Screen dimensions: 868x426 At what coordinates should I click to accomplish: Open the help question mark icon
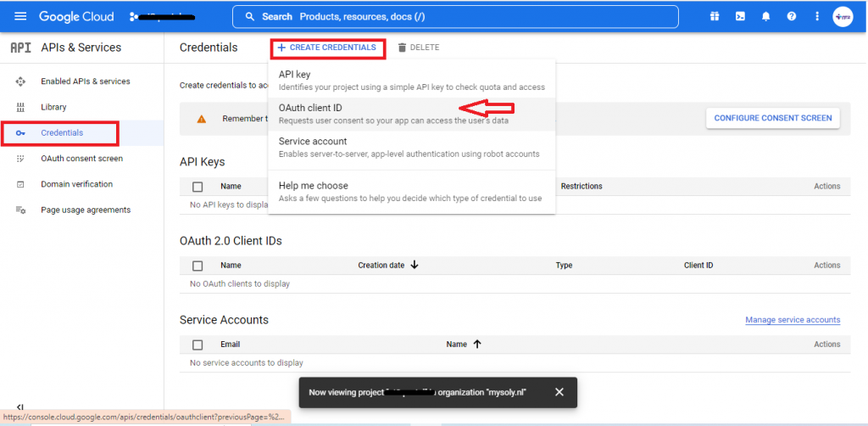(x=792, y=17)
